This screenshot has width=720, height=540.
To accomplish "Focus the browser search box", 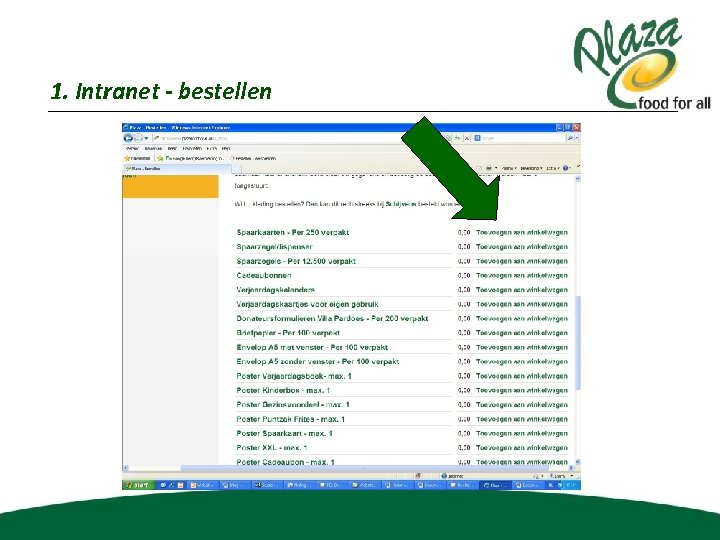I will coord(519,138).
